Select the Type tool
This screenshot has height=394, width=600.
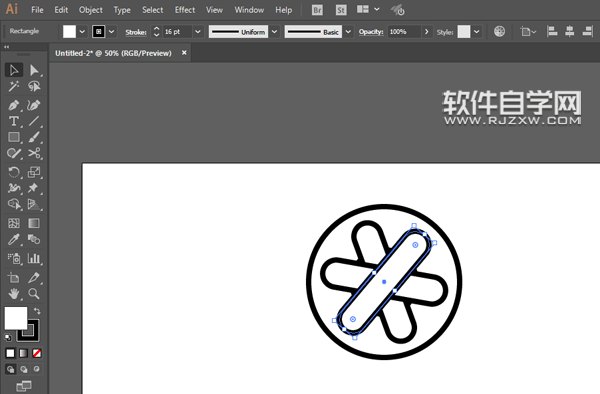click(14, 121)
